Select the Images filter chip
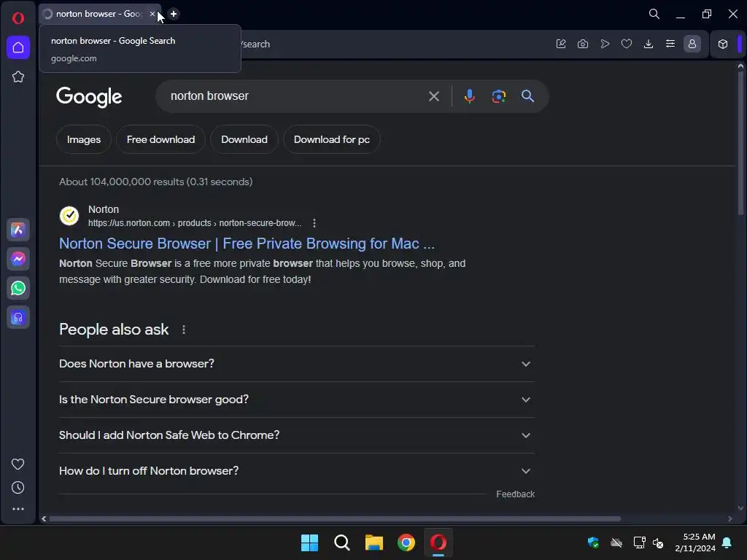This screenshot has height=560, width=747. pyautogui.click(x=84, y=139)
